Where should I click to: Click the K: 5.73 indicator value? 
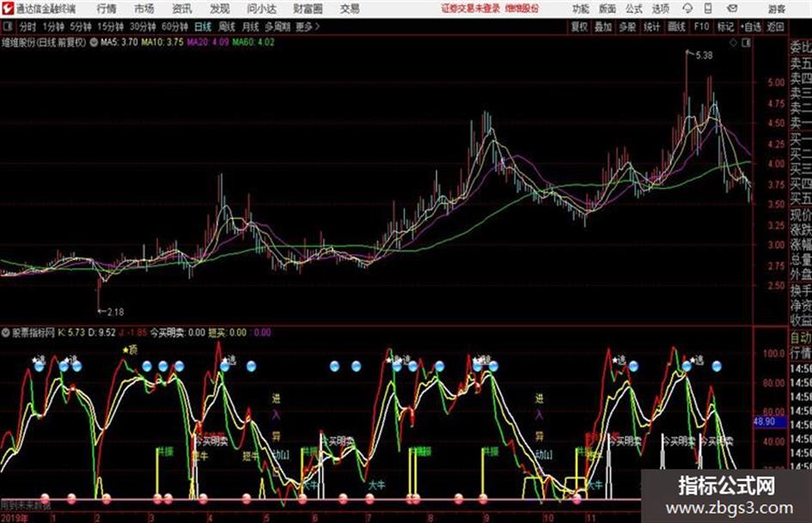coord(71,332)
